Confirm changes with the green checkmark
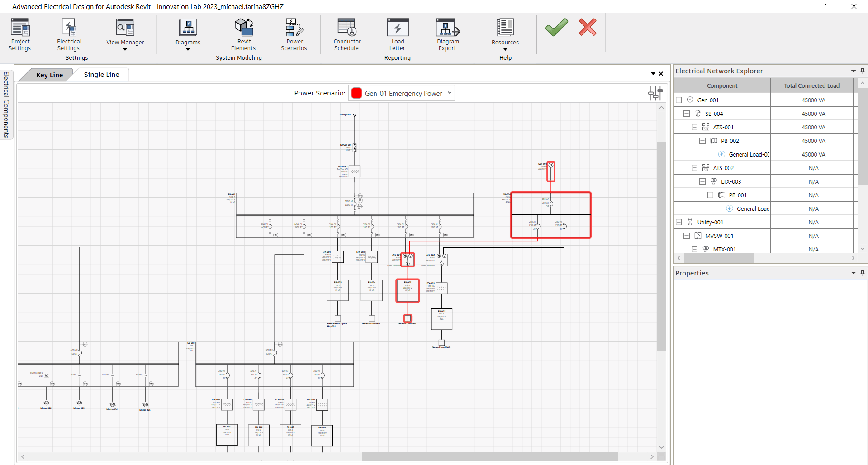The height and width of the screenshot is (465, 868). click(x=556, y=27)
